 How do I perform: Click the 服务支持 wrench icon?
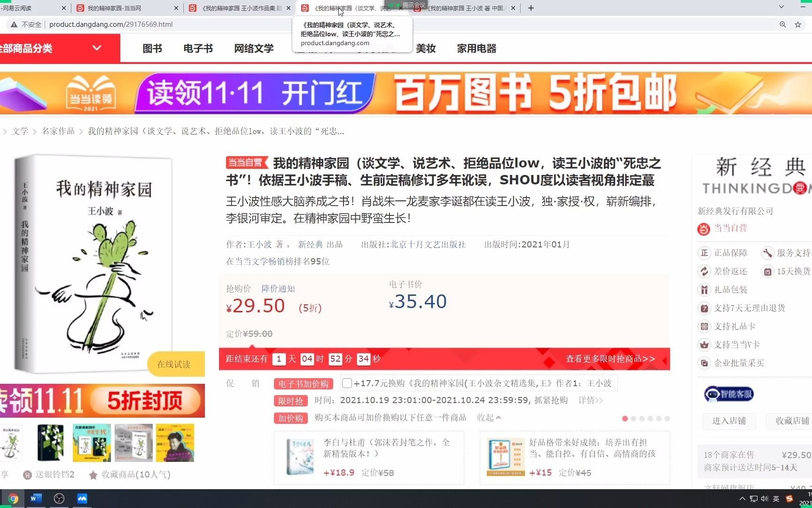(x=767, y=253)
